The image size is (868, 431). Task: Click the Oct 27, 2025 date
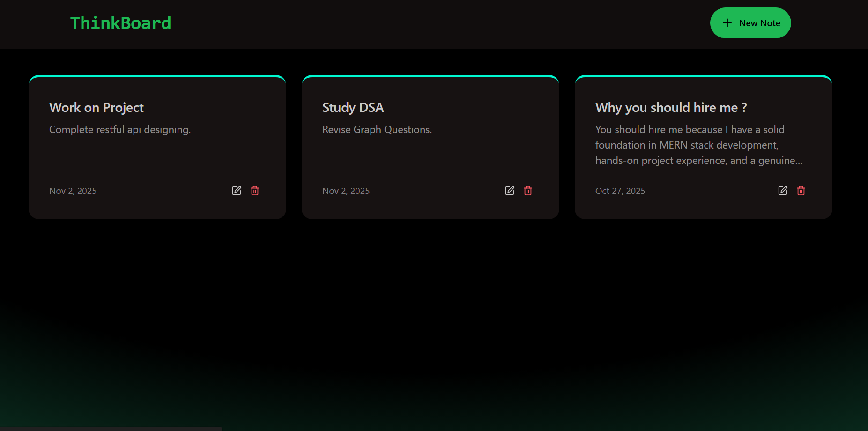tap(620, 191)
